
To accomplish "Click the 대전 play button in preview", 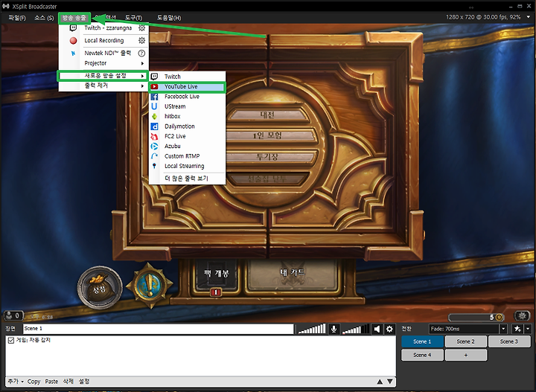I will click(x=269, y=115).
